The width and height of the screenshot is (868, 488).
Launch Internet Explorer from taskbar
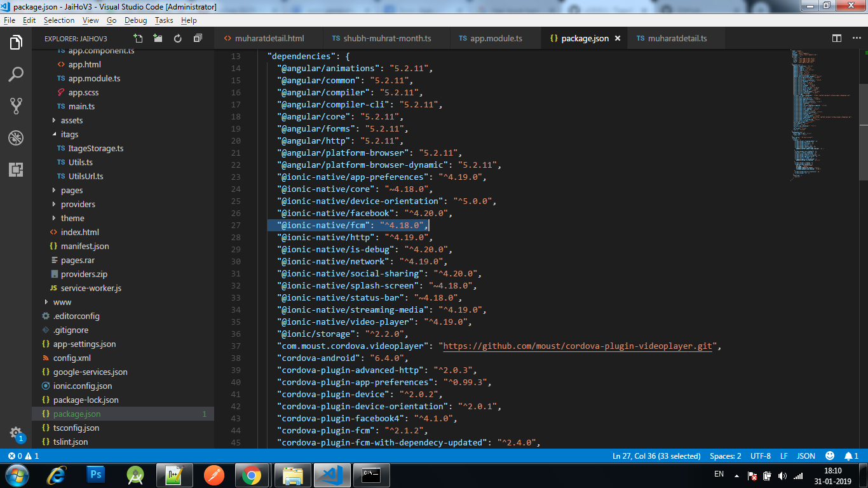coord(58,475)
